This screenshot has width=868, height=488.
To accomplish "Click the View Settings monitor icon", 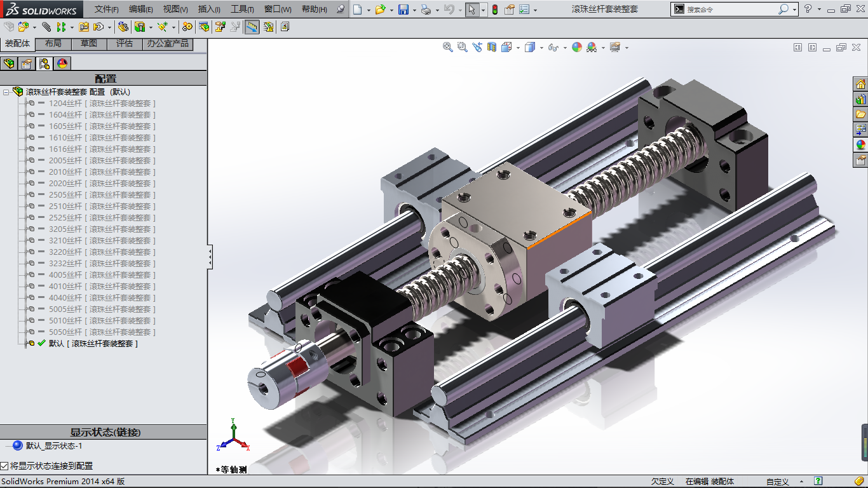I will [x=615, y=47].
